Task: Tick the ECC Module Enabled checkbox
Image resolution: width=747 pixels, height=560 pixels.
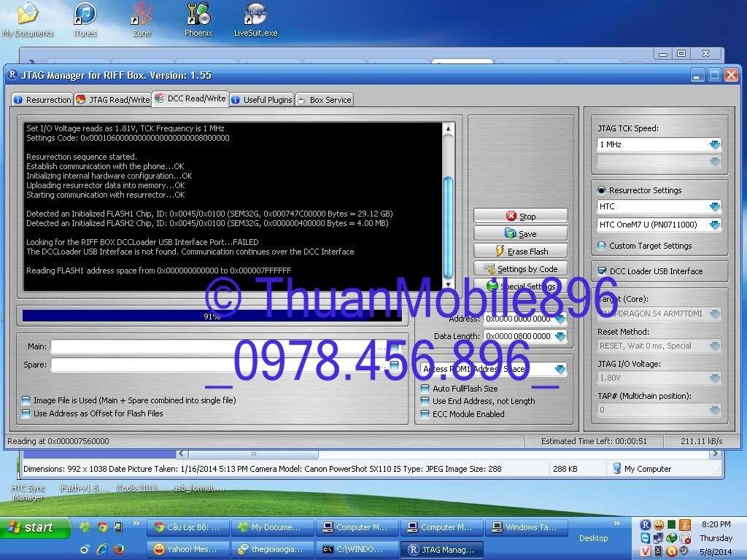Action: 425,414
